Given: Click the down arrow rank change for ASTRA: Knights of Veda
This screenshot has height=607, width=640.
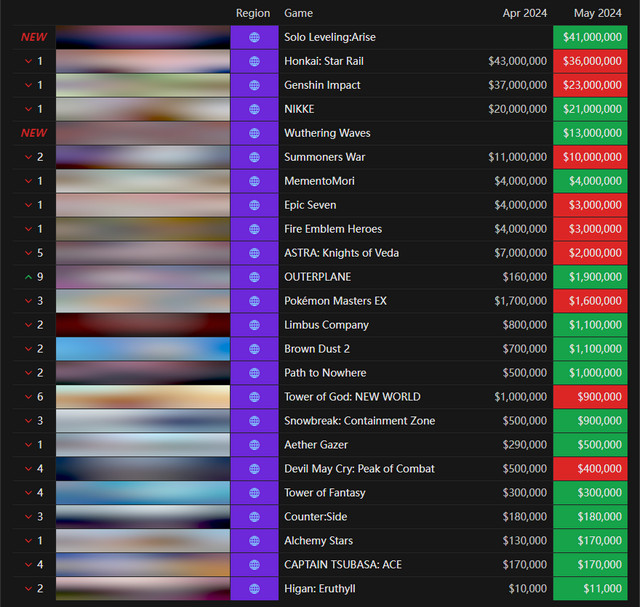Looking at the screenshot, I should 28,253.
